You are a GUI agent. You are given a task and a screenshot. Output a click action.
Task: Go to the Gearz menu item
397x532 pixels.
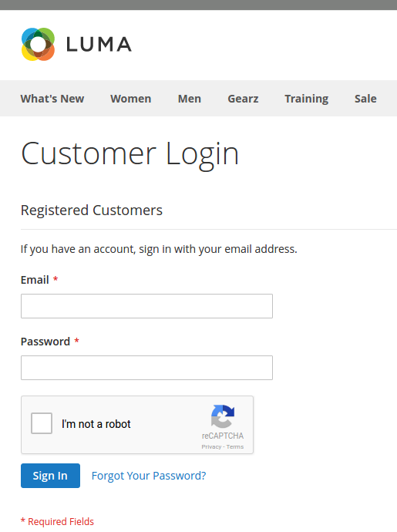pyautogui.click(x=243, y=99)
